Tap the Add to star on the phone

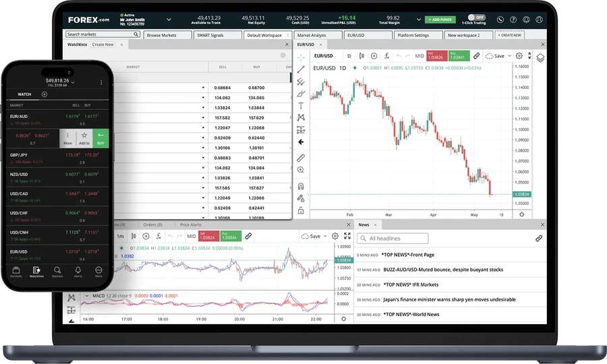coord(84,138)
